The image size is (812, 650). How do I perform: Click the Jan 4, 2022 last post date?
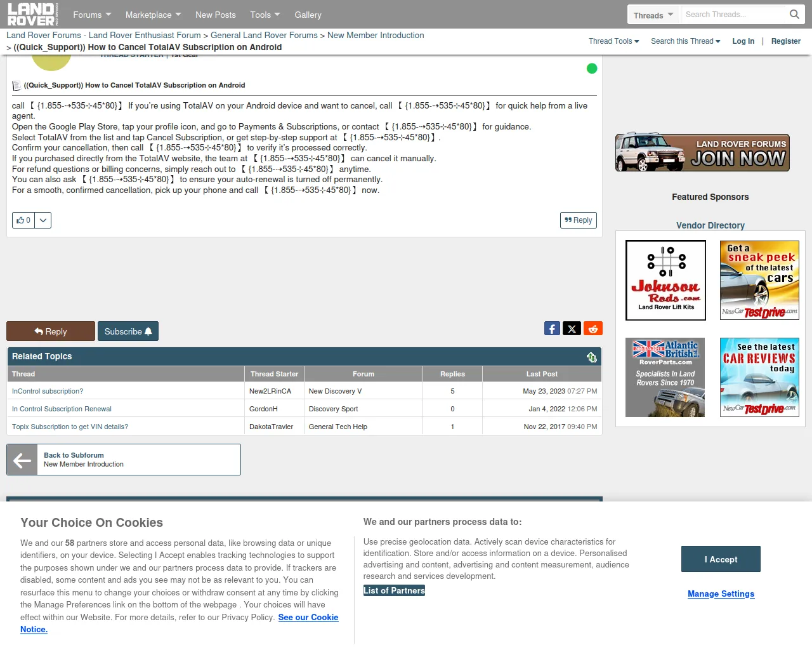(x=563, y=409)
